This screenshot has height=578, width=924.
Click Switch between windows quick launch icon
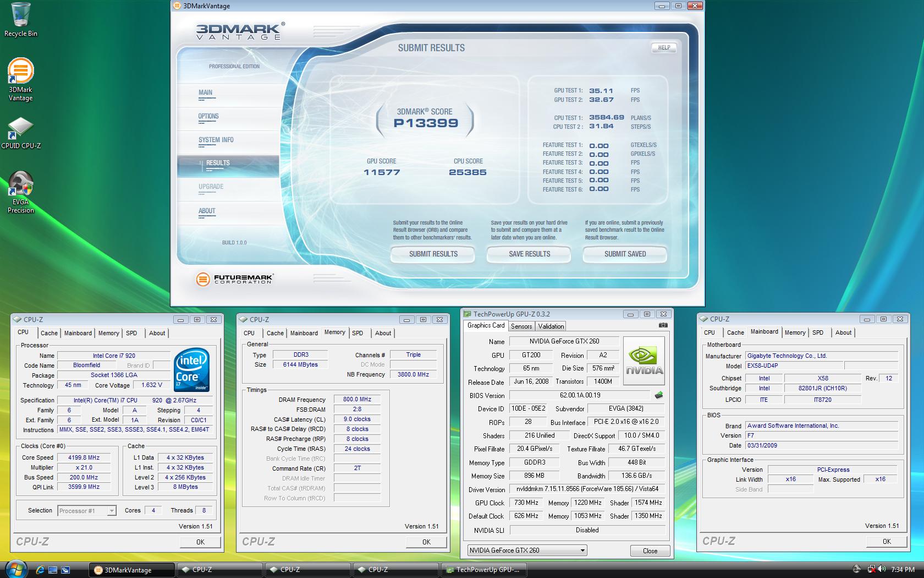pyautogui.click(x=65, y=570)
